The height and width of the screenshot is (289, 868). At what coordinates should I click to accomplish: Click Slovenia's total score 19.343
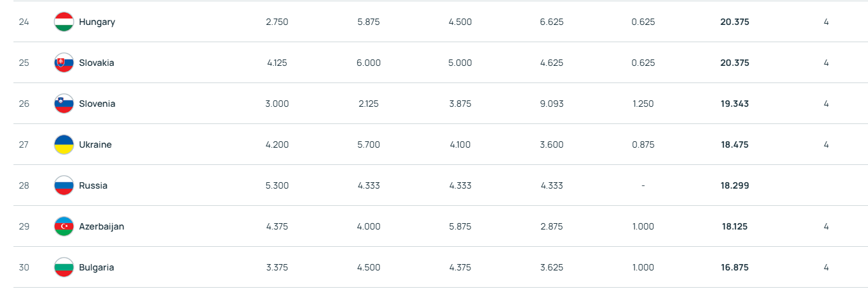734,104
